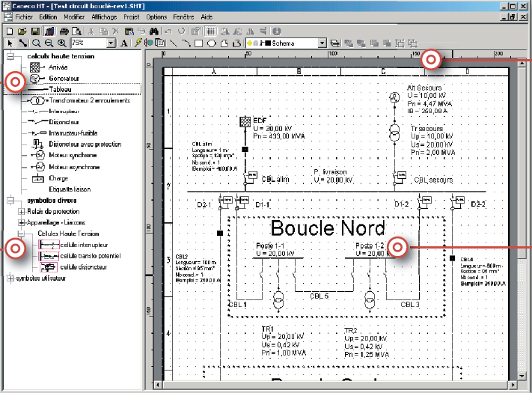Create a new document with the blank page icon
The height and width of the screenshot is (393, 532).
(10, 31)
